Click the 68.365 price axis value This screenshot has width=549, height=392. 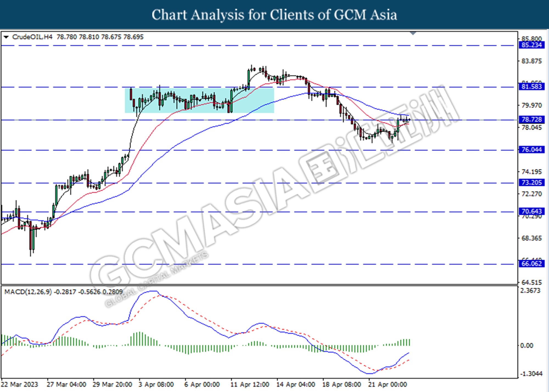pyautogui.click(x=532, y=238)
